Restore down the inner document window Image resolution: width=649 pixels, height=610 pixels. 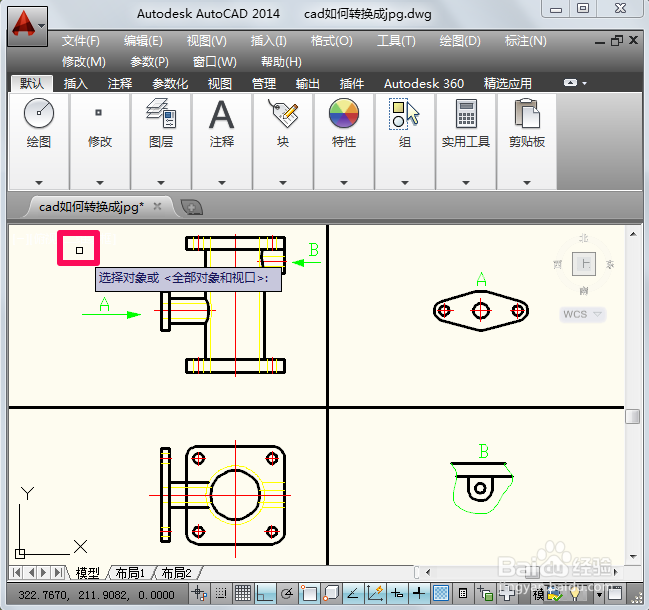(x=617, y=41)
